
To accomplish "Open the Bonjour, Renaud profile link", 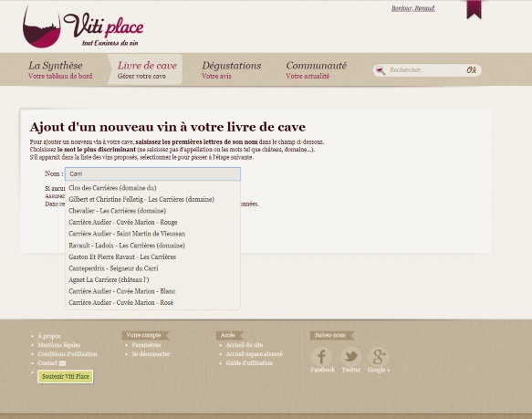I will tap(412, 8).
